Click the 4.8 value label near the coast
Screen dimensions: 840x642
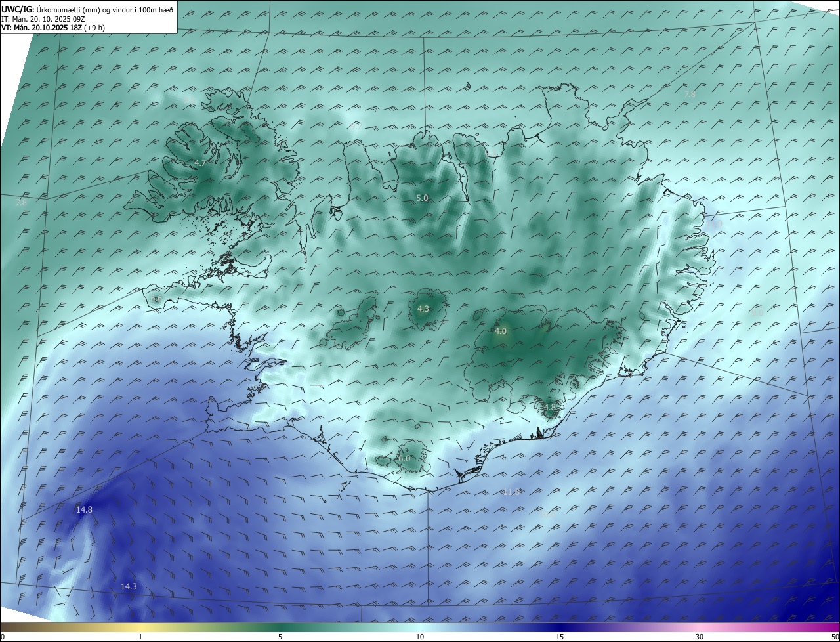click(550, 407)
